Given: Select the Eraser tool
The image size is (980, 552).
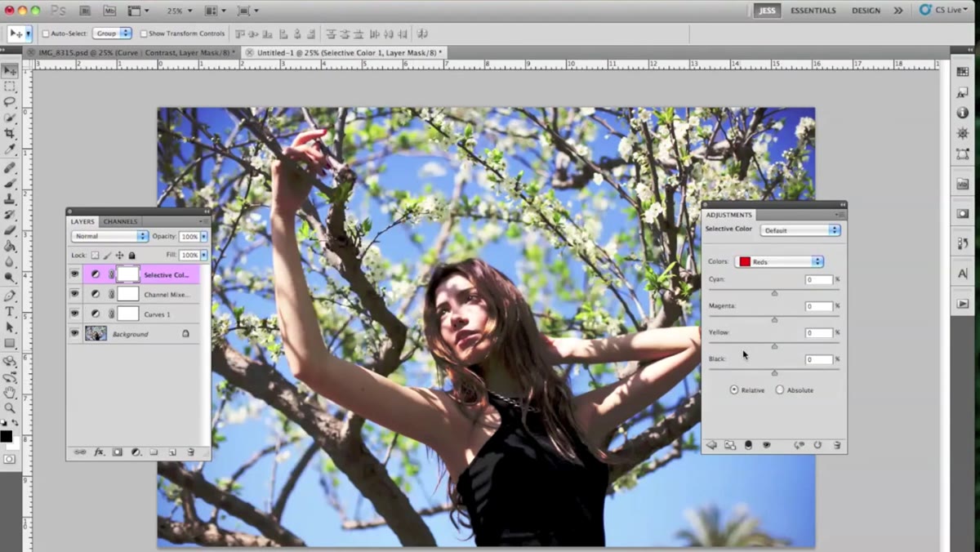Looking at the screenshot, I should (x=10, y=230).
